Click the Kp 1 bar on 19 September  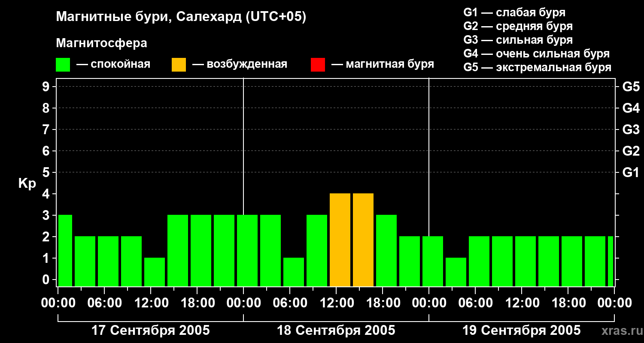[x=456, y=272]
